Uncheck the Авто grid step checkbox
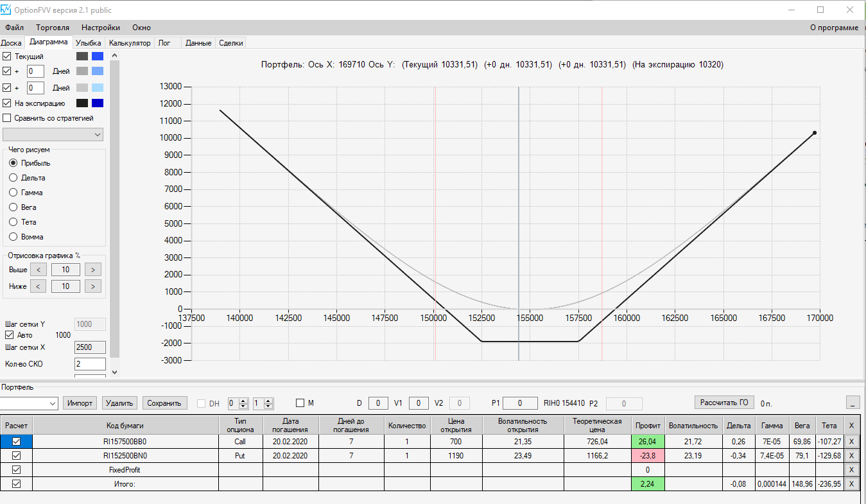Image resolution: width=866 pixels, height=504 pixels. [x=9, y=335]
